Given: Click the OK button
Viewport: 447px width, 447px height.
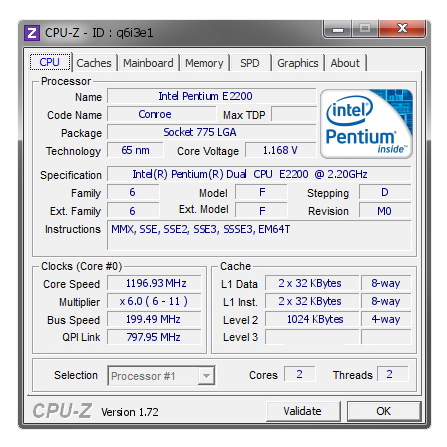Looking at the screenshot, I should pos(384,411).
